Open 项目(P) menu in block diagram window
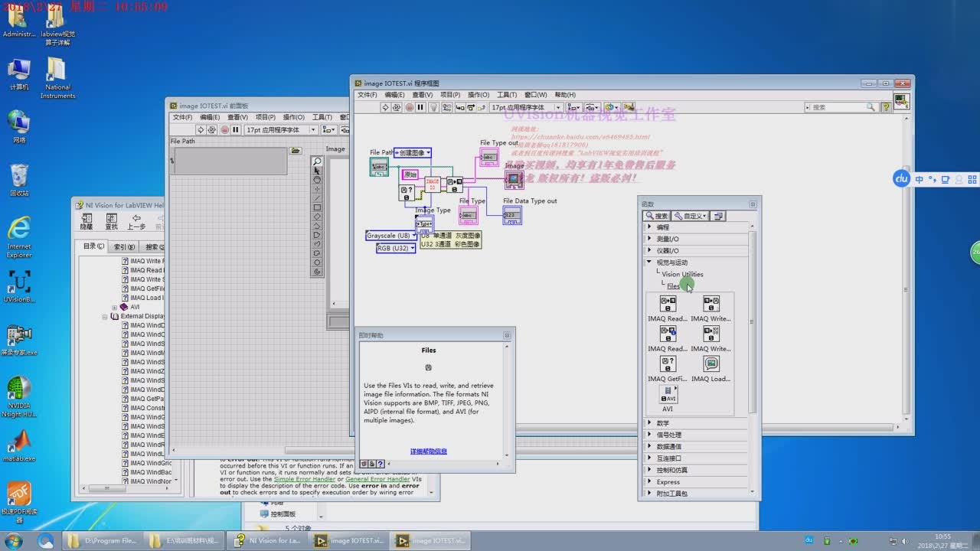The height and width of the screenshot is (551, 980). tap(450, 95)
